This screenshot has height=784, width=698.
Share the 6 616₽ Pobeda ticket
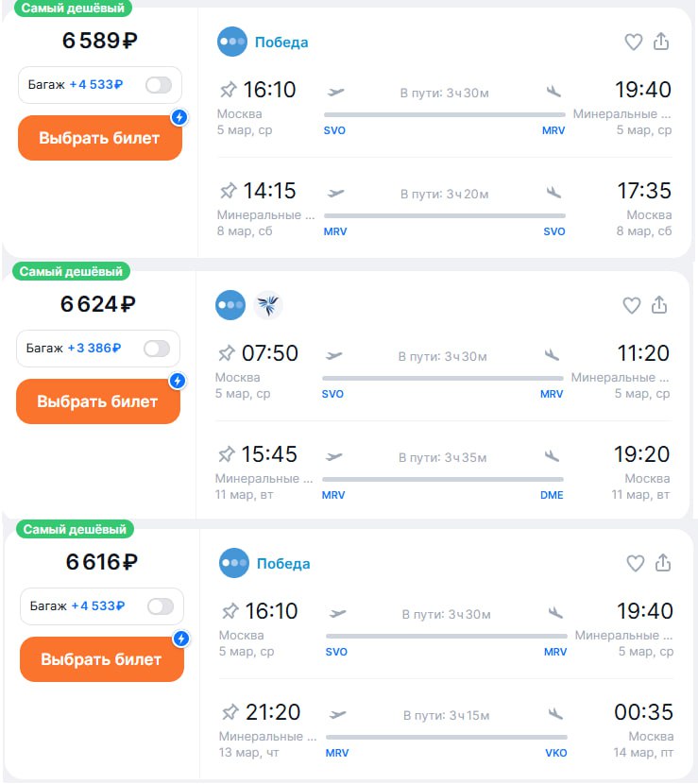[663, 563]
